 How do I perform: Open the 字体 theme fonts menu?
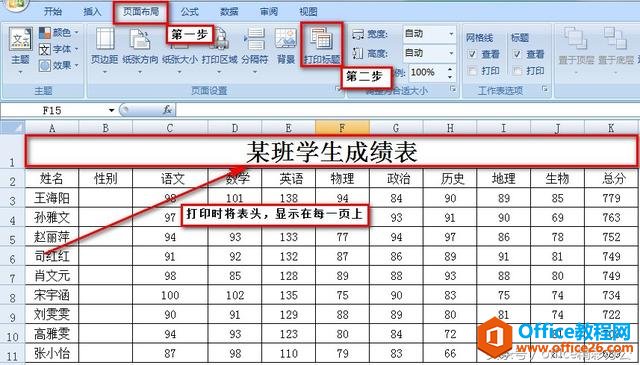point(59,49)
